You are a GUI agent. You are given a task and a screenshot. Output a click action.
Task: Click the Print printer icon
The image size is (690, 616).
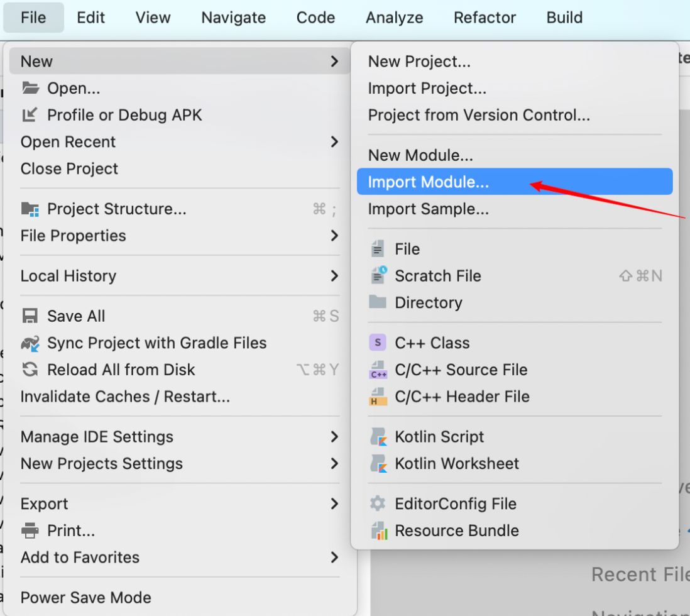[x=30, y=531]
